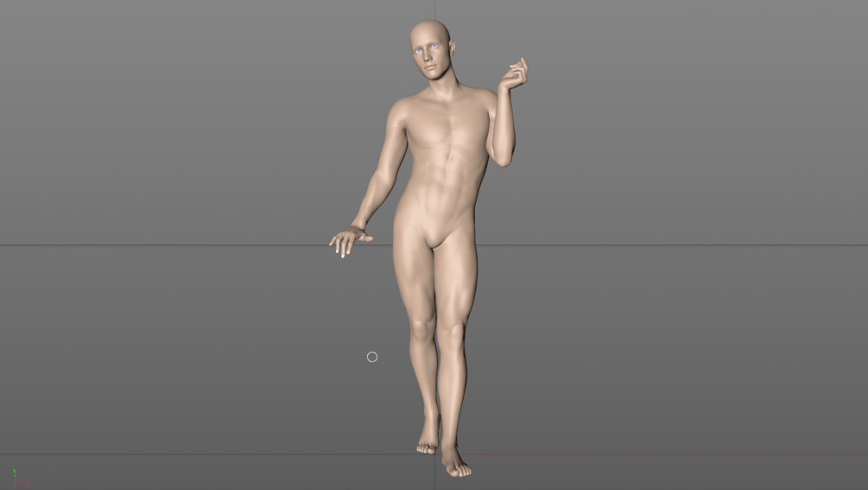Select the figure's forward foot
868x490 pixels.
[x=455, y=461]
